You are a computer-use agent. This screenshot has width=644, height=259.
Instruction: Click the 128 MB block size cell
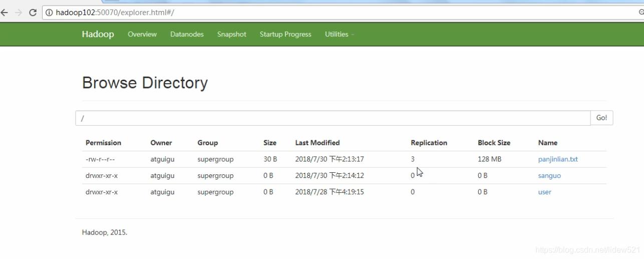490,159
